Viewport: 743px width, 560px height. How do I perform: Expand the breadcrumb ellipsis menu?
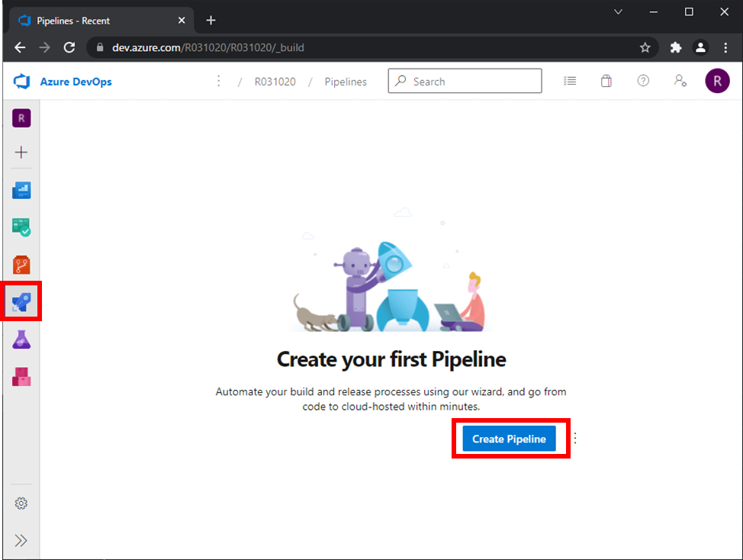tap(218, 81)
